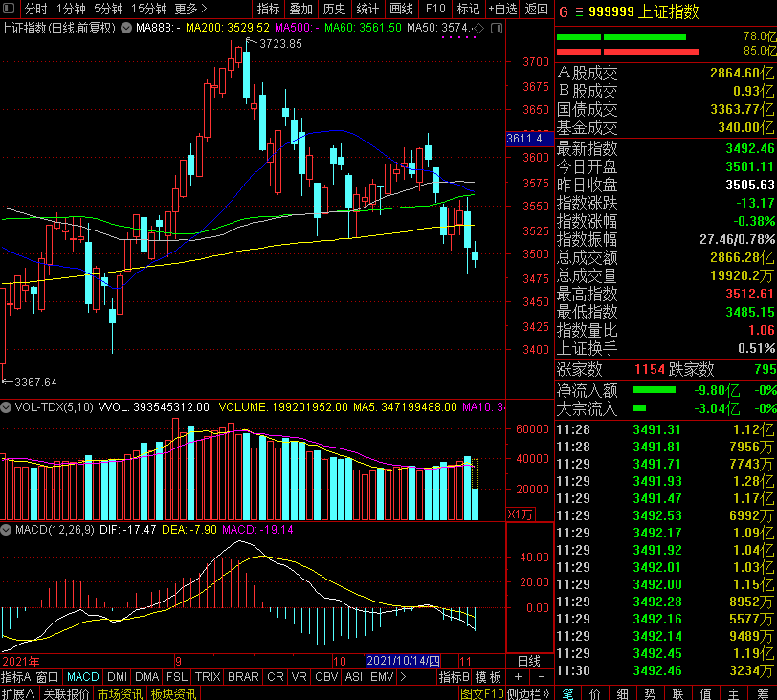Open the 叠加 overlay menu
777x700 pixels.
301,9
